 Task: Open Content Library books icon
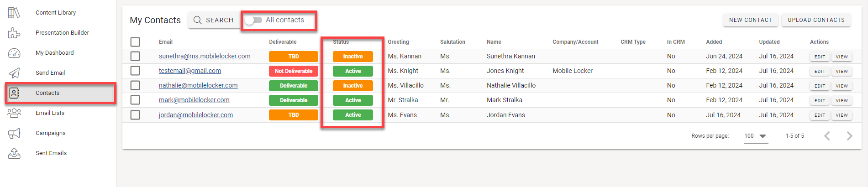[14, 13]
